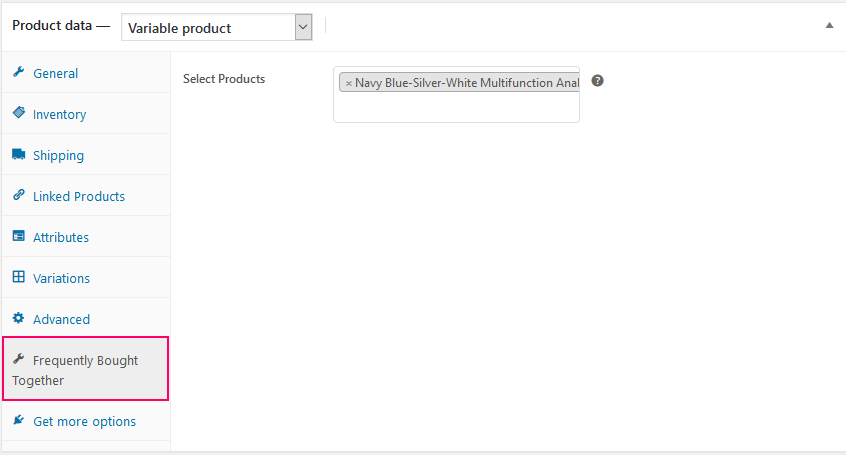
Task: Collapse the Product data panel using the arrow
Action: (829, 26)
